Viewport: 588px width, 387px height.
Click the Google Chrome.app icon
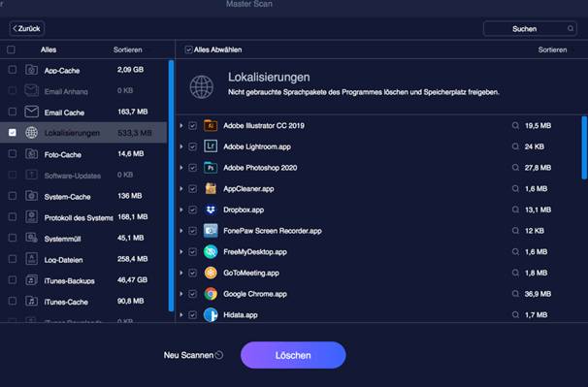(211, 294)
